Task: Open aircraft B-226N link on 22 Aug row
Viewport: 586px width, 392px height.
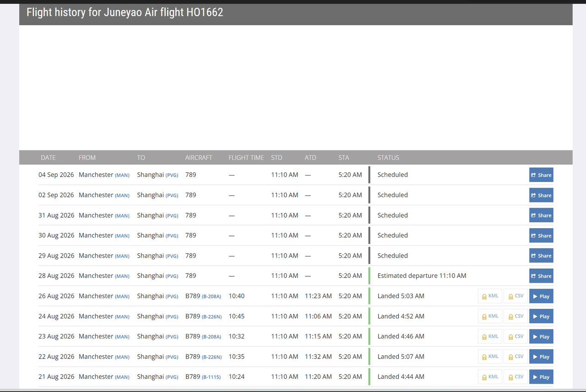Action: 212,357
